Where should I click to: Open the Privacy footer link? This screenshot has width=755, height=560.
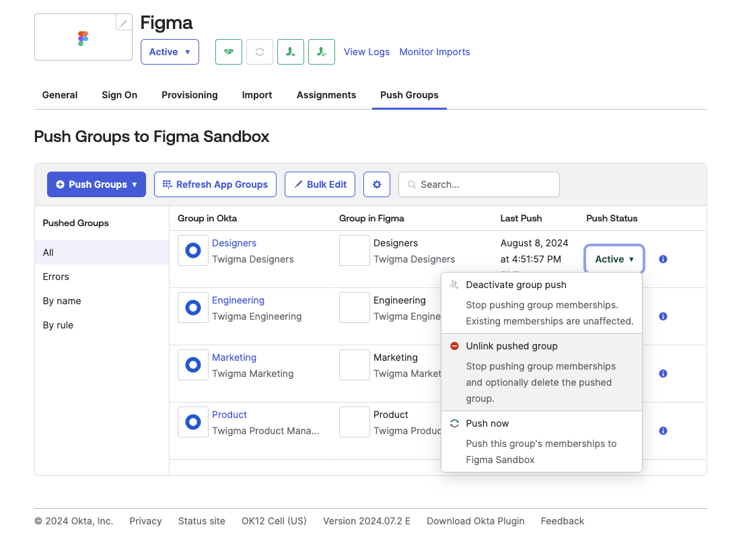[145, 521]
